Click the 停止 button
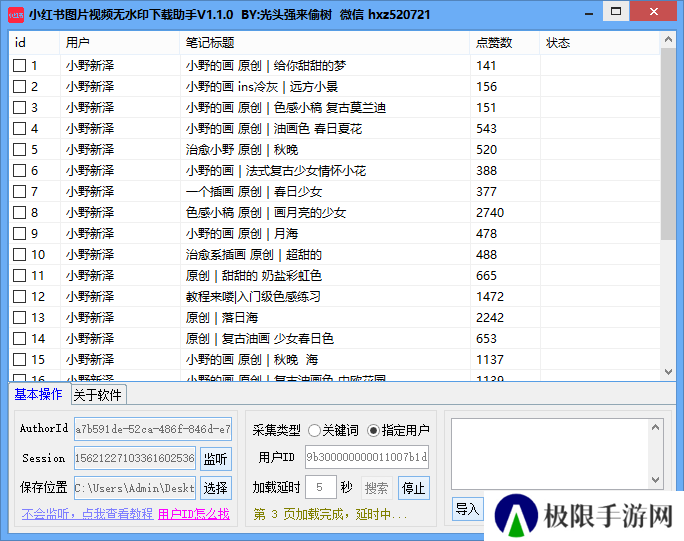The height and width of the screenshot is (541, 684). coord(414,488)
